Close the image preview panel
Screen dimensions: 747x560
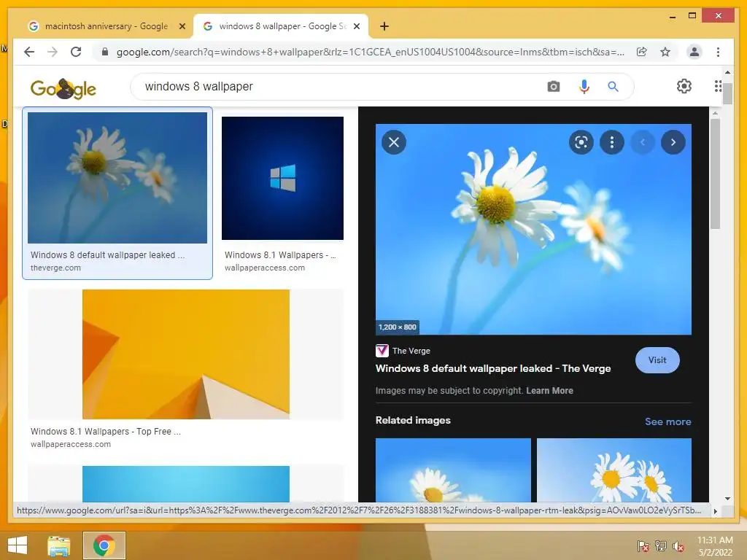click(394, 142)
